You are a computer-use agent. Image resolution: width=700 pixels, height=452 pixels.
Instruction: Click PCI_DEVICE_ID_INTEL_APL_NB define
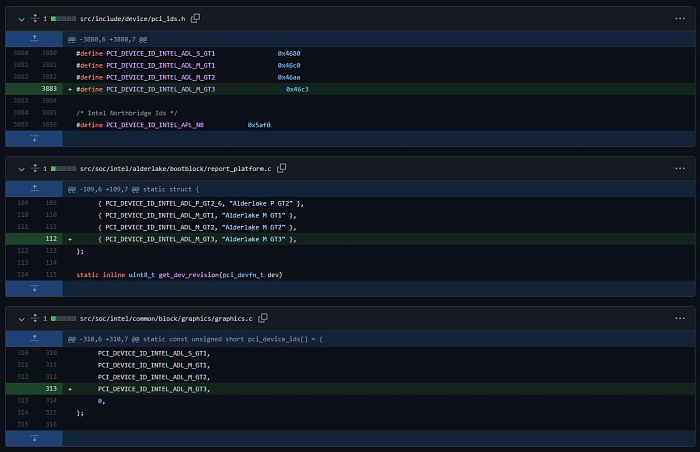point(155,125)
